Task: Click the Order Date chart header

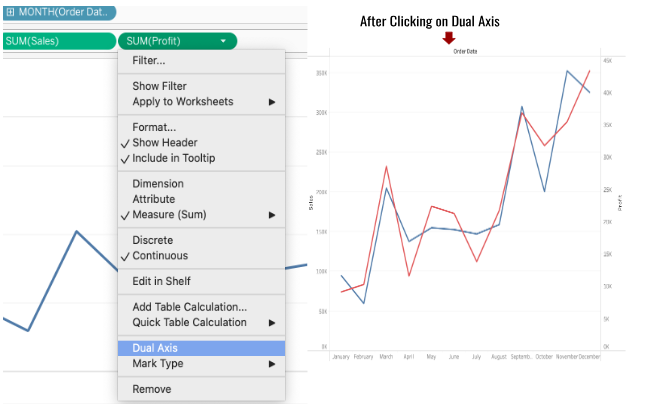Action: [x=464, y=50]
